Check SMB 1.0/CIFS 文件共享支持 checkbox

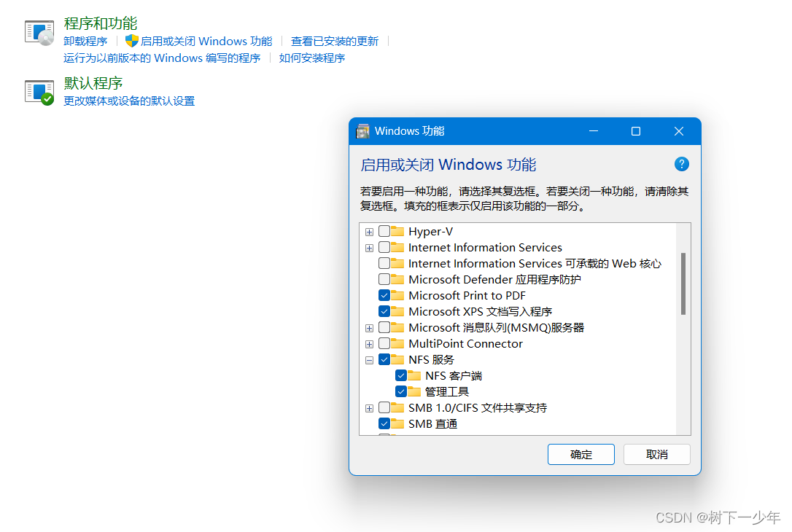click(384, 408)
